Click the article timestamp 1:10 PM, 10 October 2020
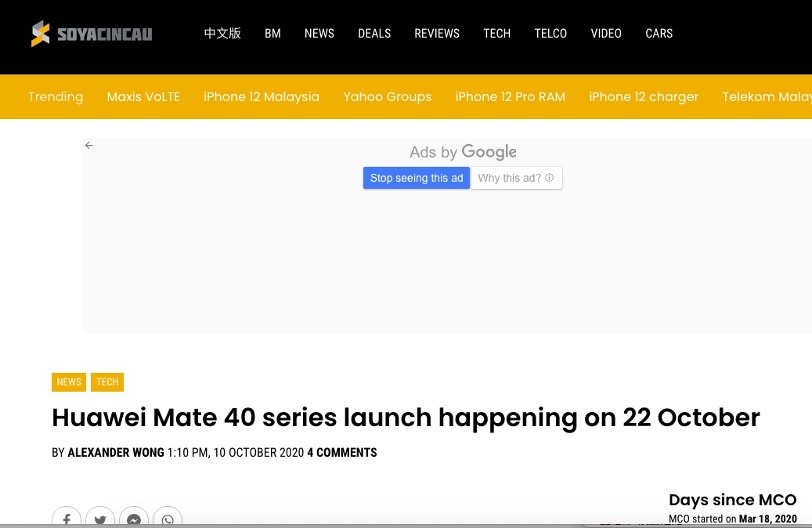 coord(236,452)
